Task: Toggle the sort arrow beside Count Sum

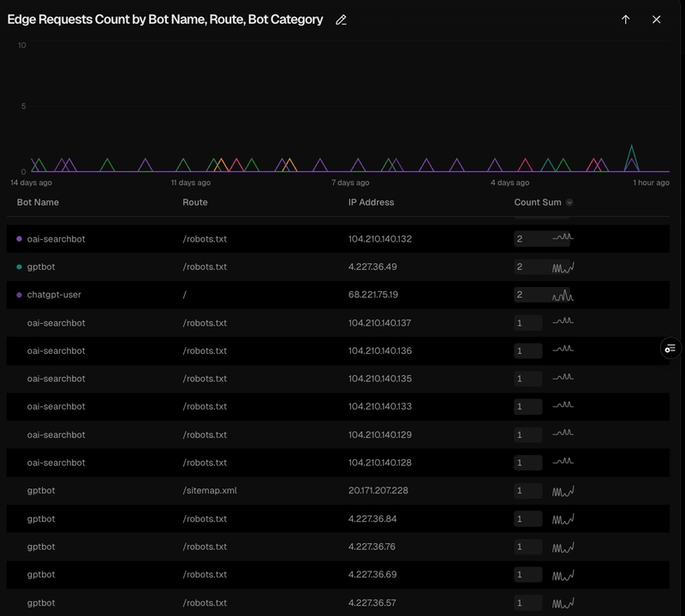Action: pos(569,202)
